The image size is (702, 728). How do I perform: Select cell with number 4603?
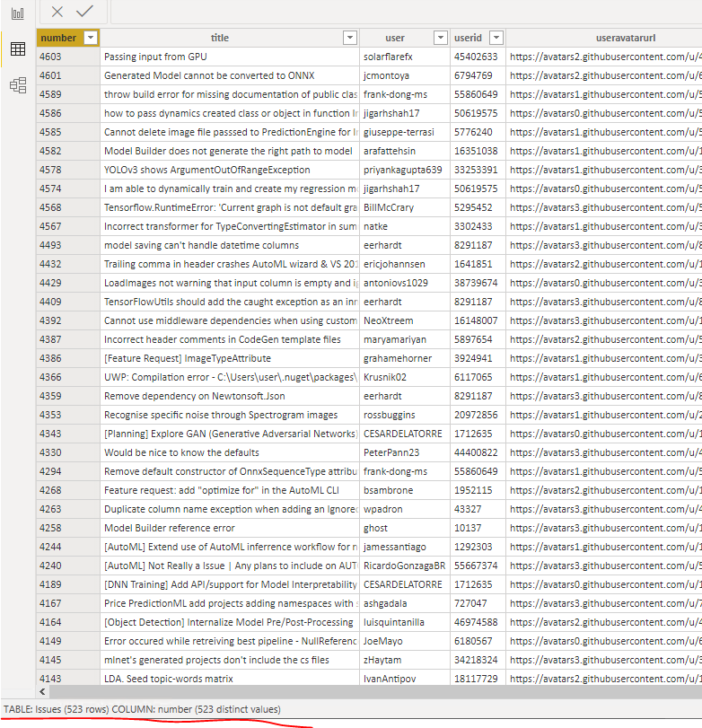68,57
